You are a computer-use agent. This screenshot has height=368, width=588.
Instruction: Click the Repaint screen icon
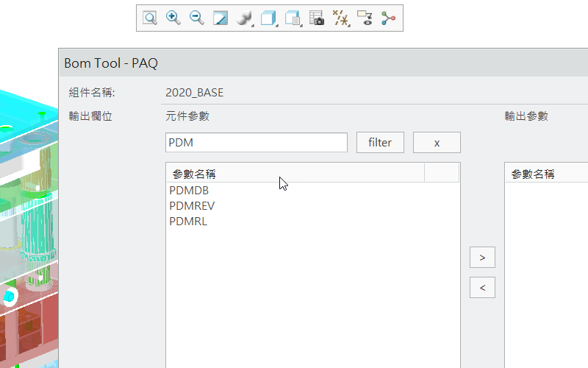click(x=220, y=18)
